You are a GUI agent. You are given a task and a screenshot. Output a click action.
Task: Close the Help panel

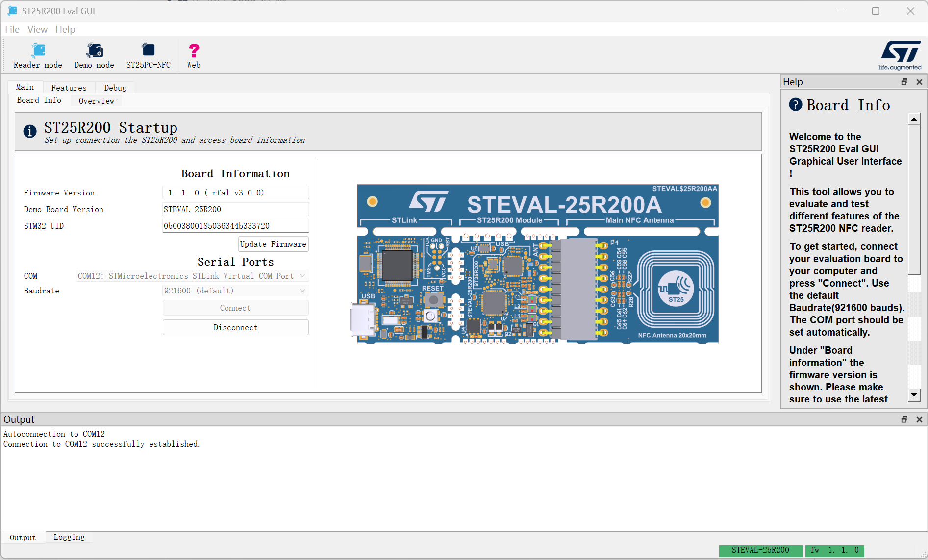tap(919, 82)
